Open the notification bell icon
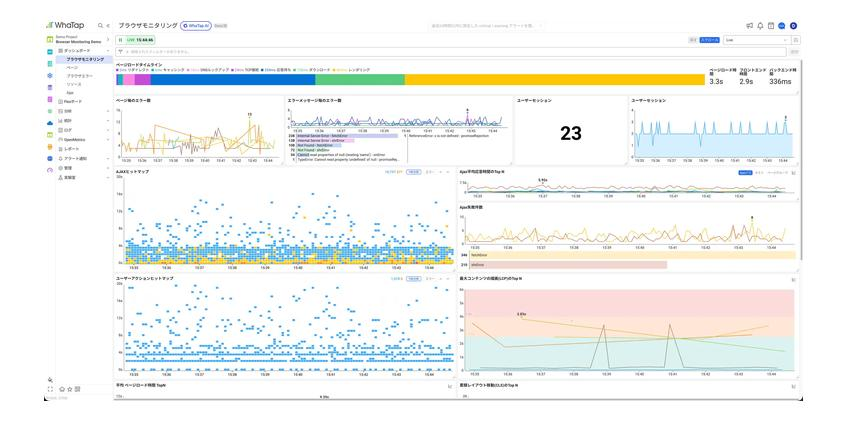The image size is (847, 423). (761, 25)
